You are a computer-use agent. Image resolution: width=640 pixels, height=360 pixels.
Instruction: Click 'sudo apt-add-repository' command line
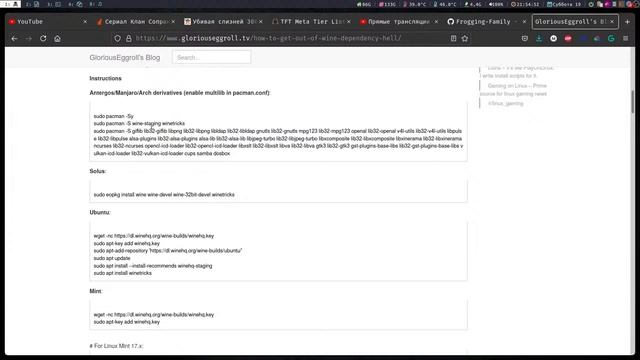tap(168, 251)
